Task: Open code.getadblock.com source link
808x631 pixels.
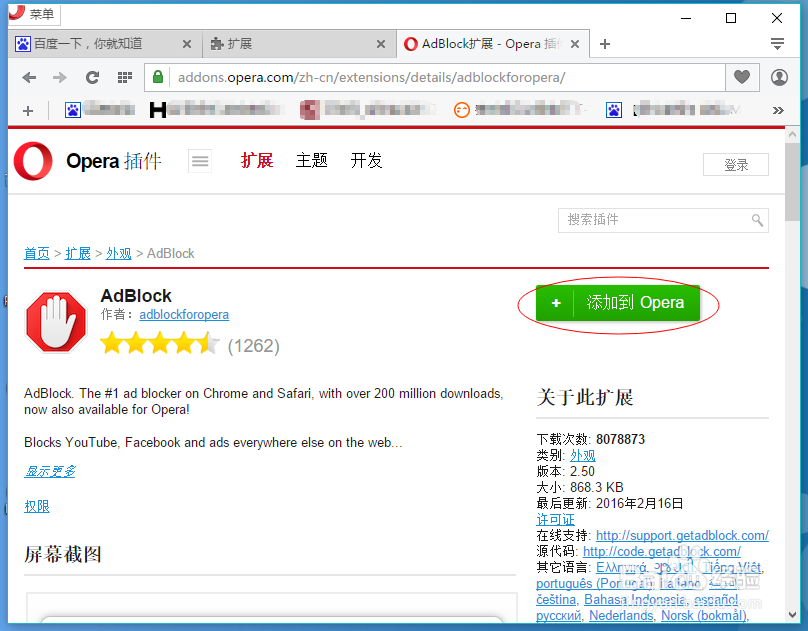Action: click(x=662, y=551)
